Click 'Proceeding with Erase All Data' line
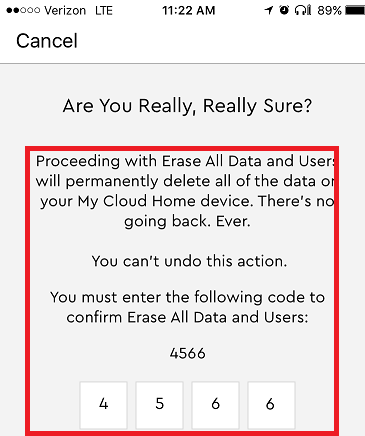This screenshot has height=436, width=365. [x=185, y=161]
